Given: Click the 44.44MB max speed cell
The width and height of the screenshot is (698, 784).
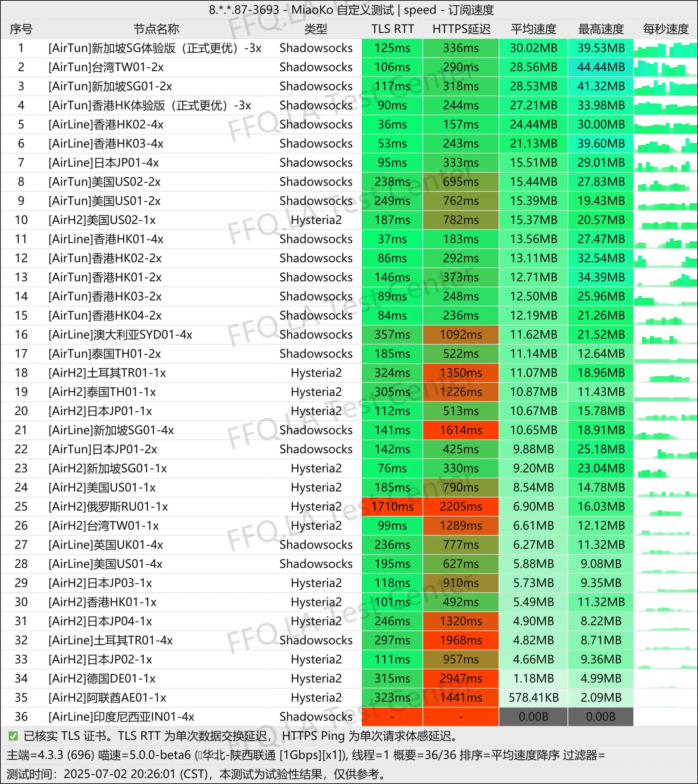Looking at the screenshot, I should [601, 67].
